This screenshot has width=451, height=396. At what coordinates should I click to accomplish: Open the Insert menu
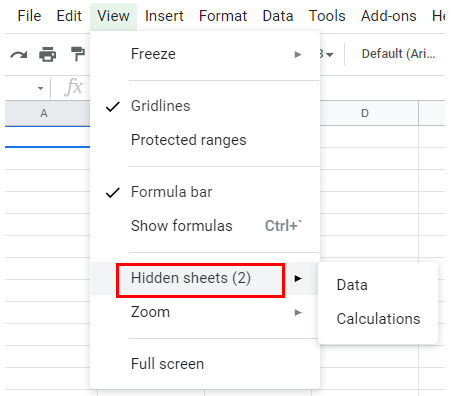click(x=164, y=16)
